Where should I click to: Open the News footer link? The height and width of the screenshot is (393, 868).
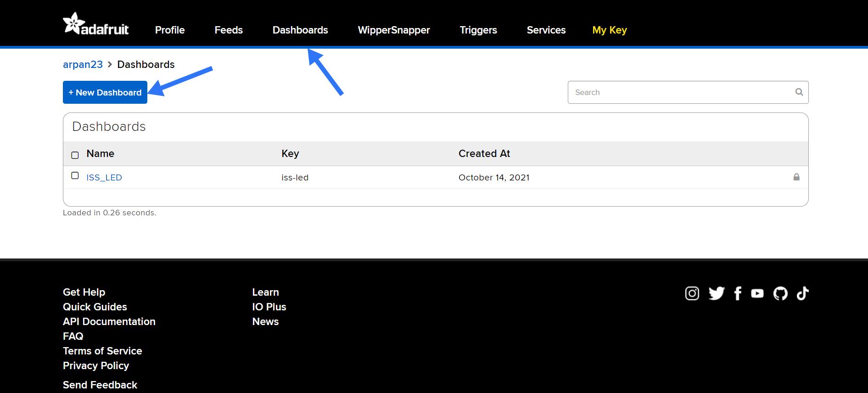pyautogui.click(x=265, y=321)
